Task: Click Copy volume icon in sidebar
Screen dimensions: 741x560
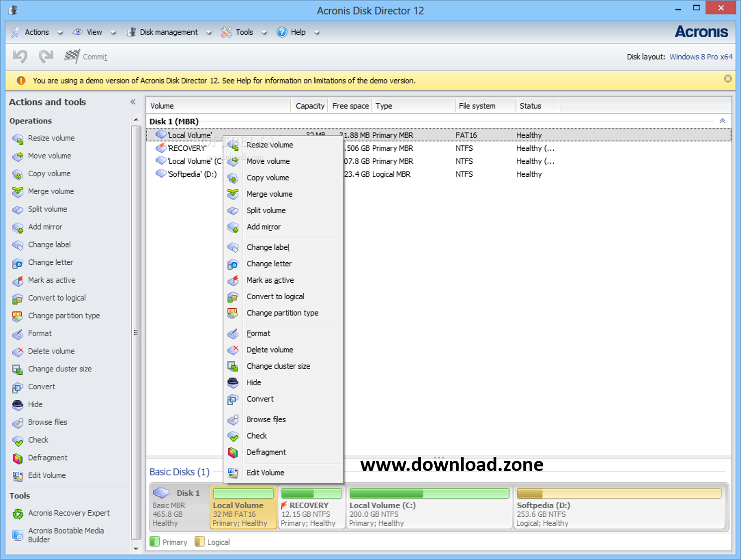Action: [x=18, y=174]
